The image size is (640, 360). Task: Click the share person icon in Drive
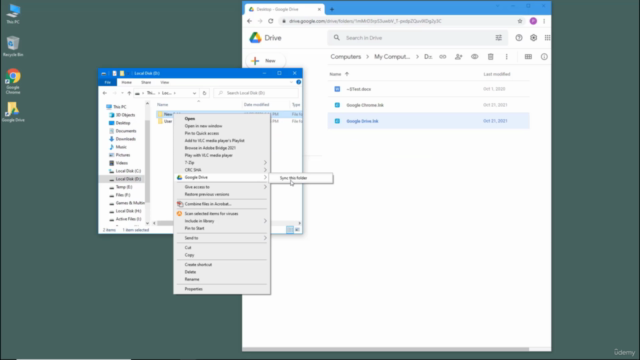(x=458, y=57)
